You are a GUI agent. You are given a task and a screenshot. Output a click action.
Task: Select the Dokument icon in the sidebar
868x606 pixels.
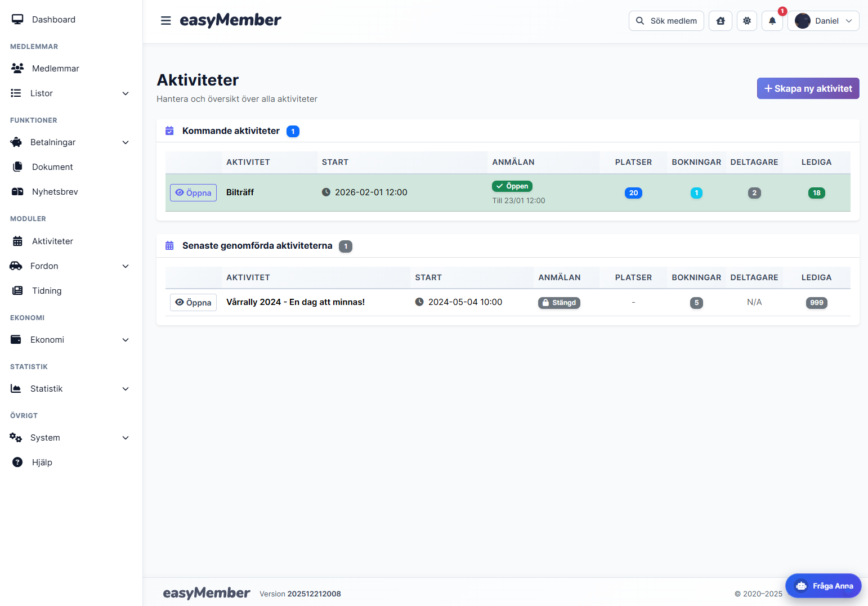coord(17,167)
